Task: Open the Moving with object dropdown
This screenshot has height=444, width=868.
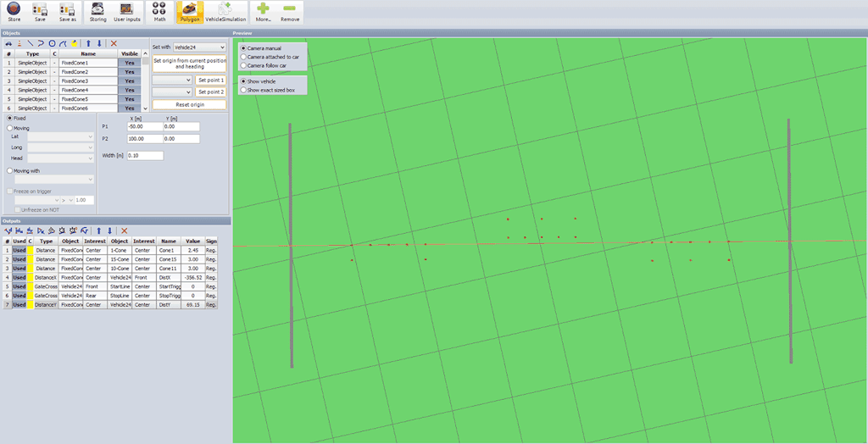Action: 54,180
